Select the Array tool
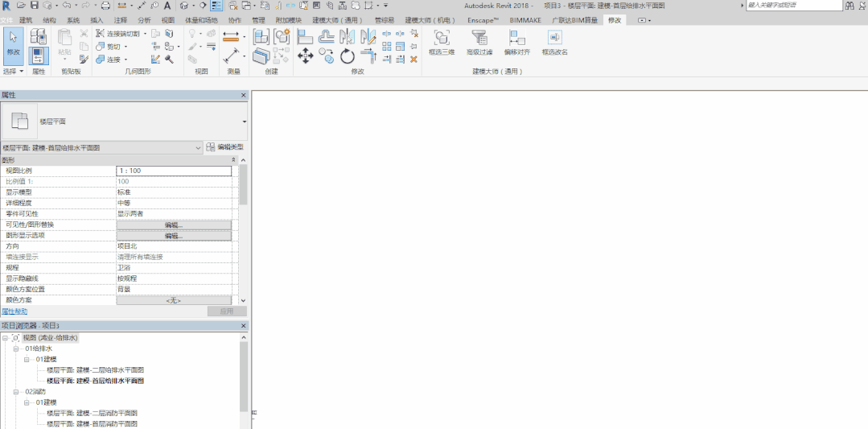This screenshot has height=429, width=868. tap(387, 46)
